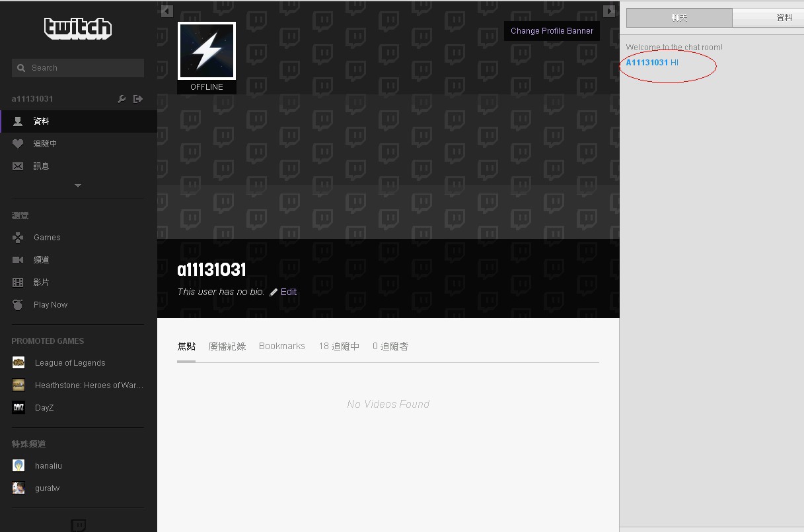Click the a11131031 username in the sidebar
This screenshot has width=804, height=532.
tap(32, 99)
